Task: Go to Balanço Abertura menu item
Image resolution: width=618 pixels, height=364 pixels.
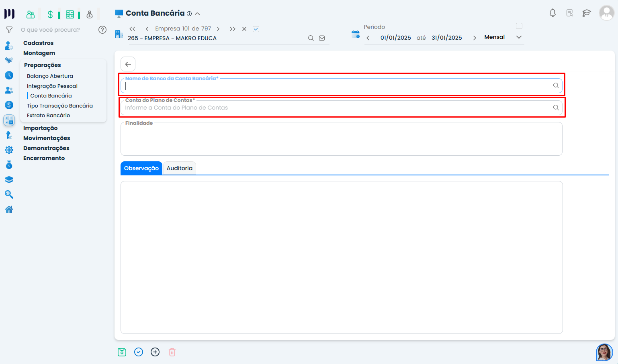Action: [x=50, y=76]
